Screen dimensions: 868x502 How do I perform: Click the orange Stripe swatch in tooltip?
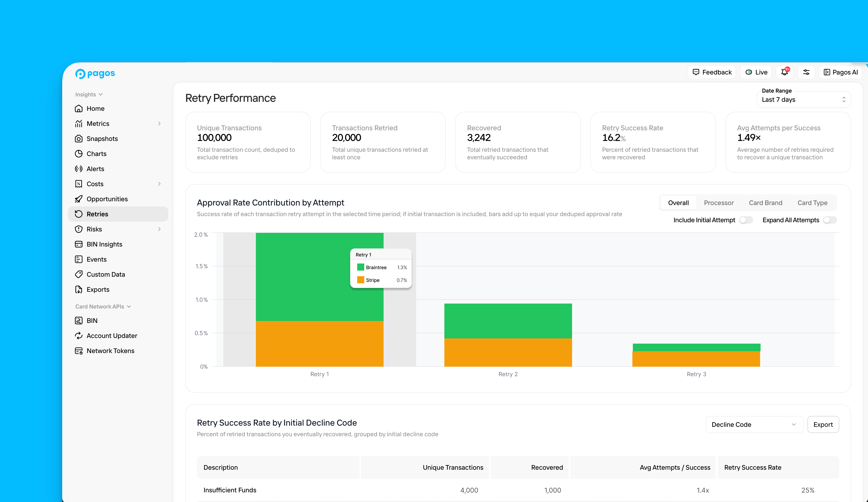coord(361,280)
